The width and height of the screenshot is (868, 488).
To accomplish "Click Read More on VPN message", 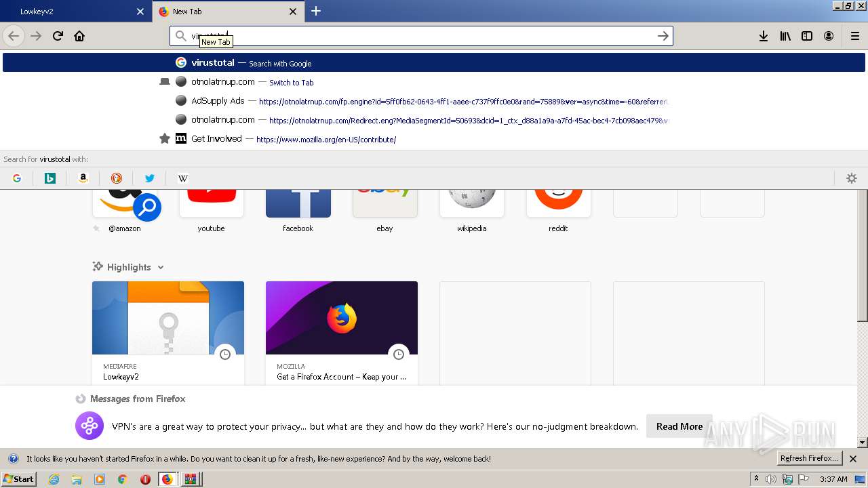I will pos(679,426).
